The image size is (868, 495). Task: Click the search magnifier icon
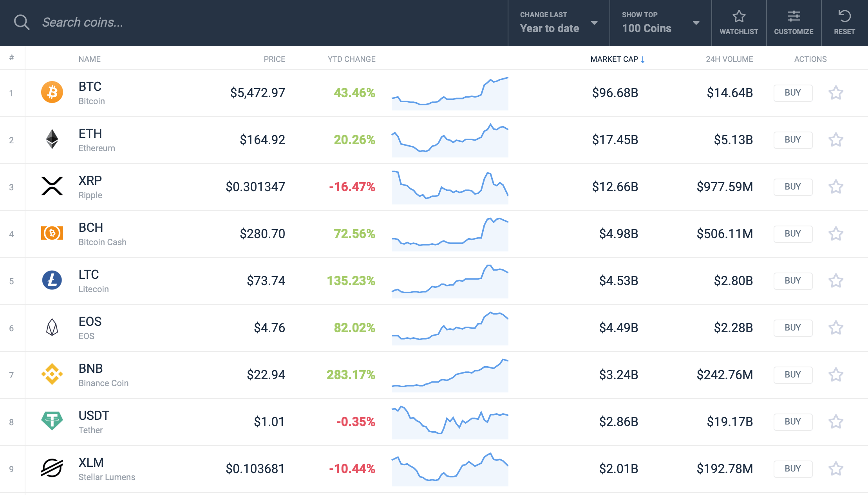click(22, 22)
